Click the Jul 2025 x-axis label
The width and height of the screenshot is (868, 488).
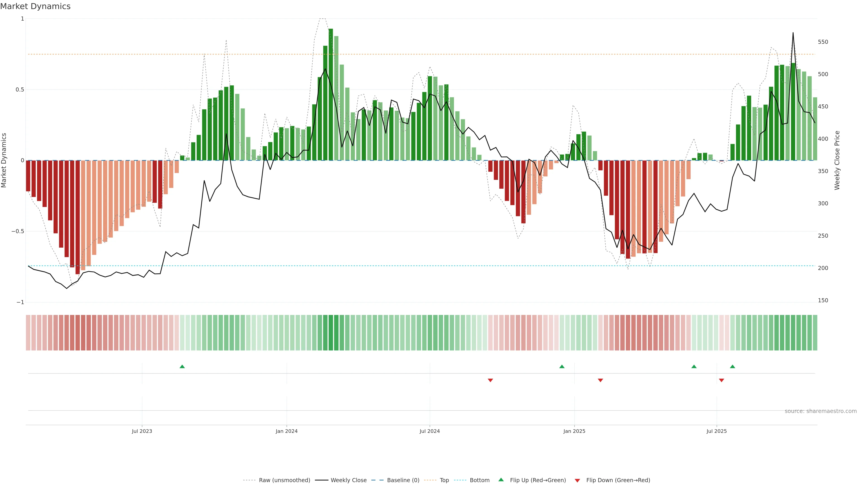point(717,431)
